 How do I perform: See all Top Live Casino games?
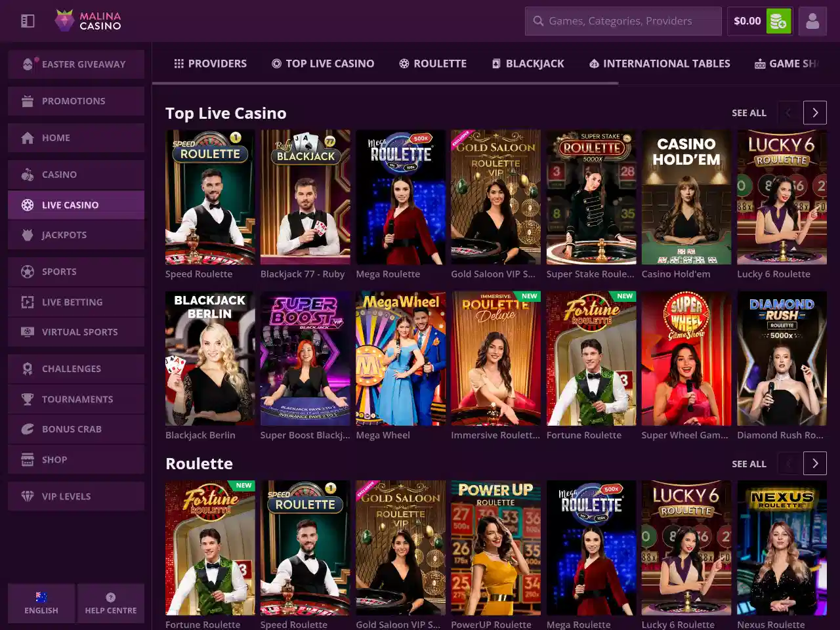point(749,113)
